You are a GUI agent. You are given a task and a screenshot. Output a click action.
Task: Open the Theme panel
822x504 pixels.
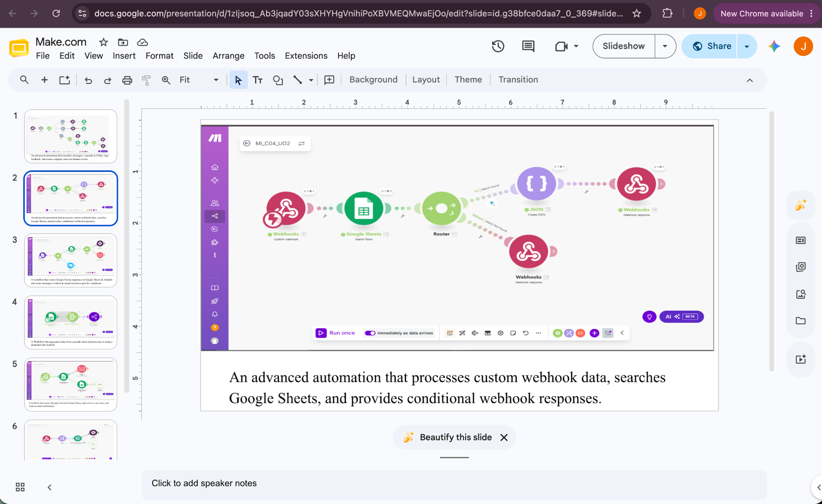coord(468,80)
